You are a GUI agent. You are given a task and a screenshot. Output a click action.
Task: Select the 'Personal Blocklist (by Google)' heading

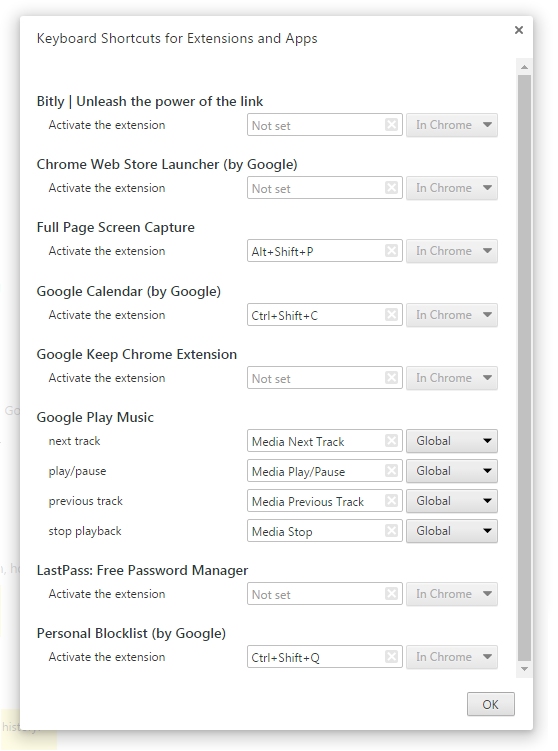tap(131, 633)
